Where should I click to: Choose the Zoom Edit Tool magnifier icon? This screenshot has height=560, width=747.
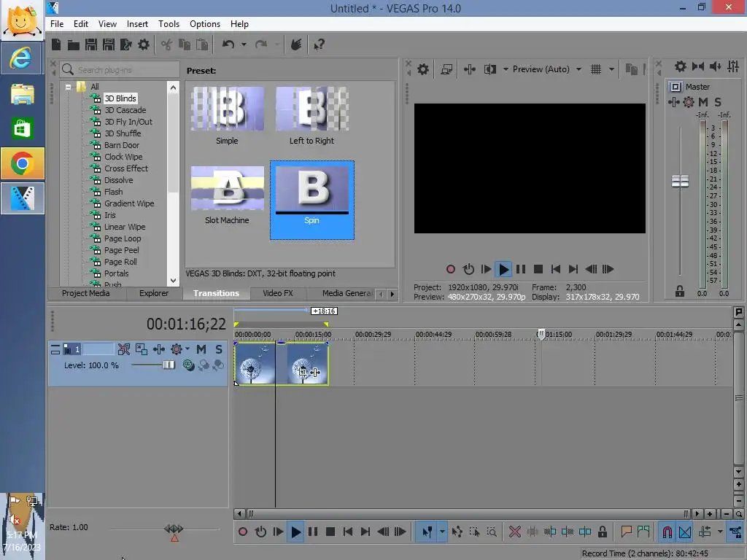point(492,532)
